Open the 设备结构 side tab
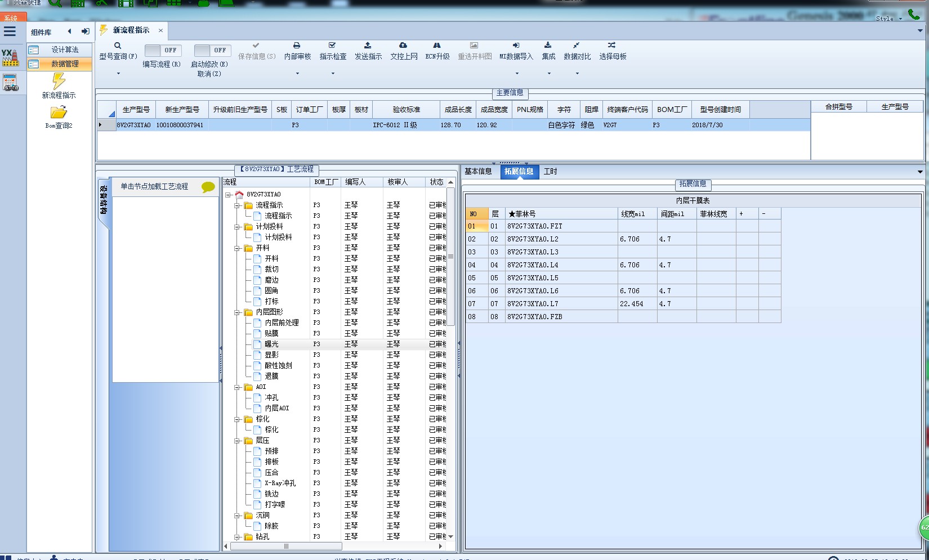The height and width of the screenshot is (560, 929). click(x=104, y=200)
